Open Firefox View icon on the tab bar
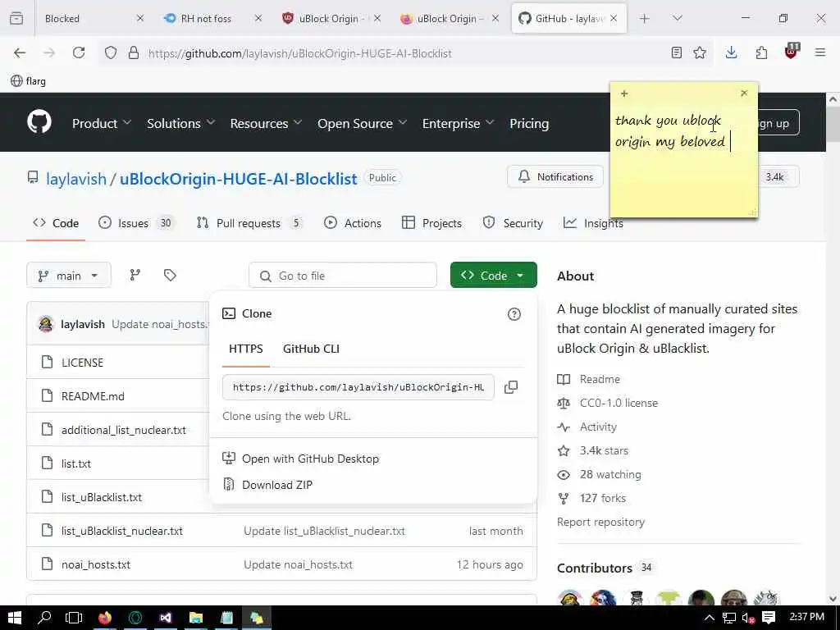The width and height of the screenshot is (840, 630). tap(16, 18)
